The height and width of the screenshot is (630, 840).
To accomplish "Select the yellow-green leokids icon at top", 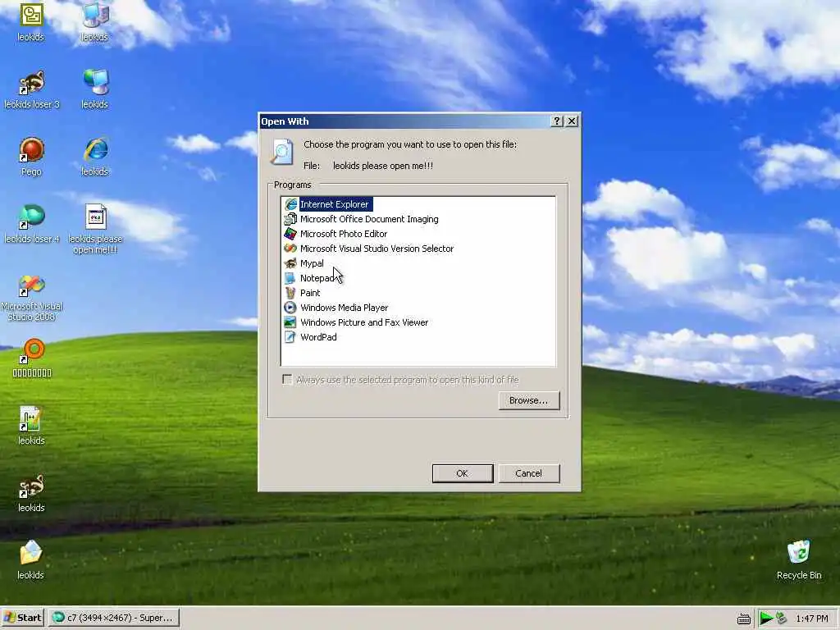I will point(31,22).
